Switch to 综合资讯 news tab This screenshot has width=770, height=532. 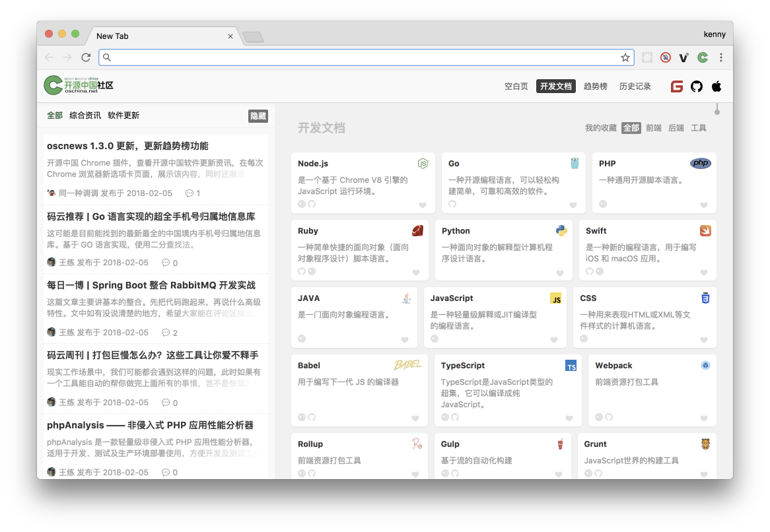pyautogui.click(x=85, y=116)
